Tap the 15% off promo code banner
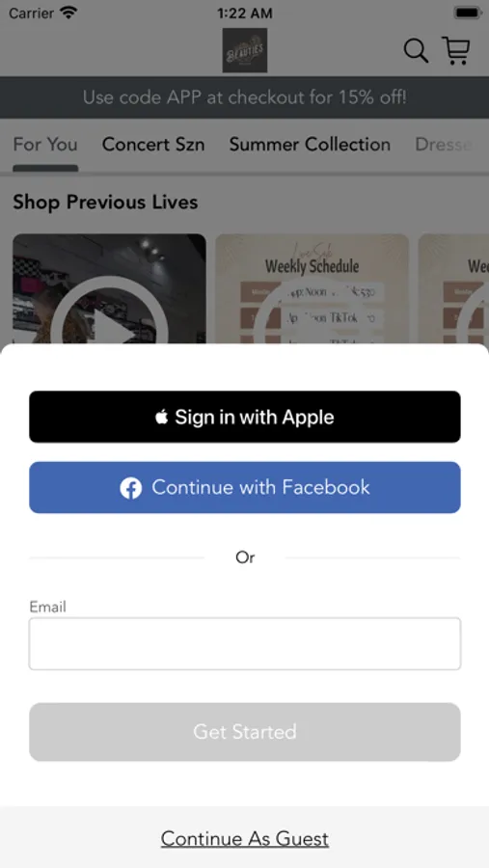 [245, 97]
